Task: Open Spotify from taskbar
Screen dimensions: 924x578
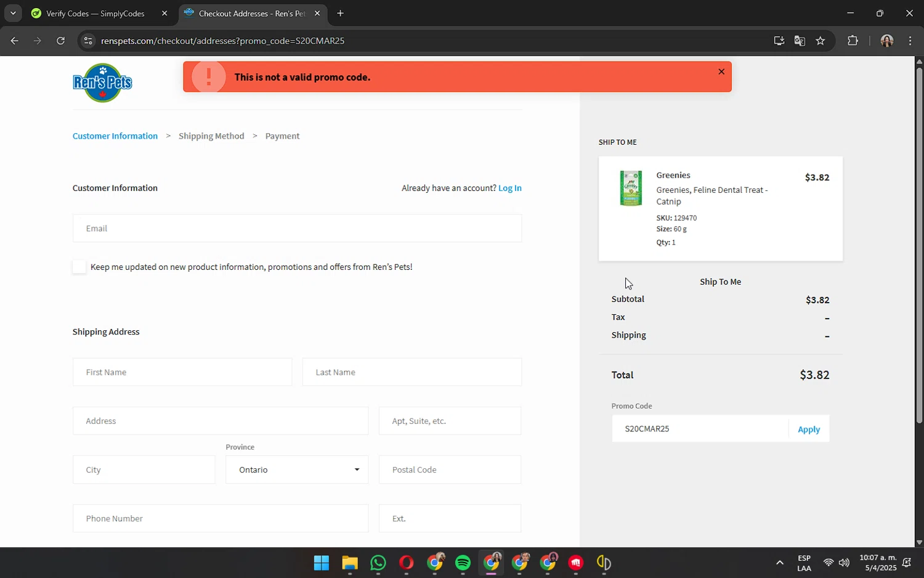Action: pyautogui.click(x=463, y=563)
